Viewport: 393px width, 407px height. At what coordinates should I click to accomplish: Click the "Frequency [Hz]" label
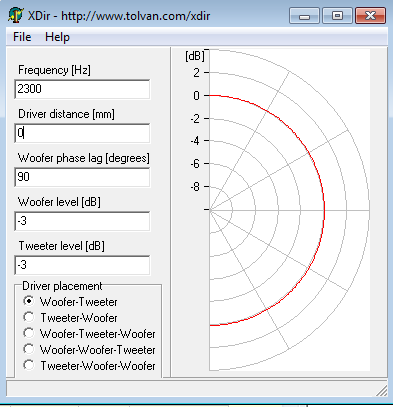click(x=54, y=70)
